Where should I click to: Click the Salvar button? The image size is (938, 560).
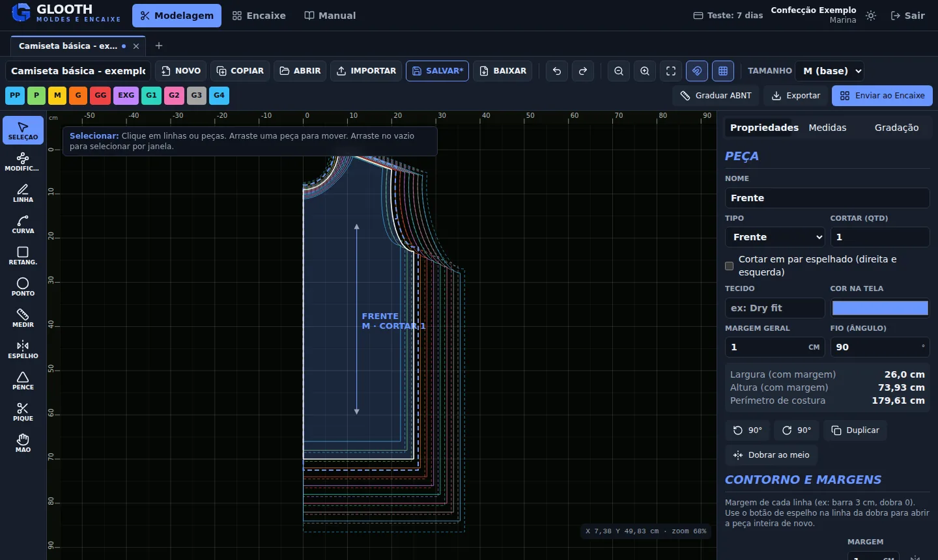pyautogui.click(x=437, y=71)
